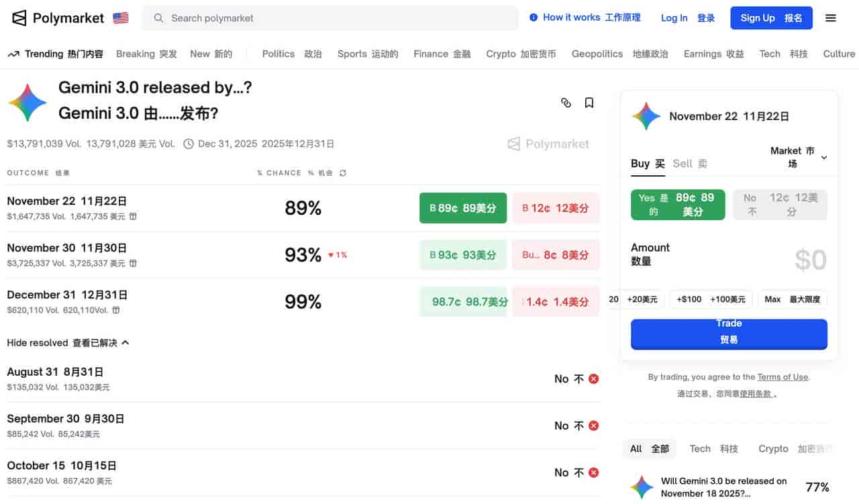Open the Terms of Use link
This screenshot has height=504, width=859.
click(782, 377)
